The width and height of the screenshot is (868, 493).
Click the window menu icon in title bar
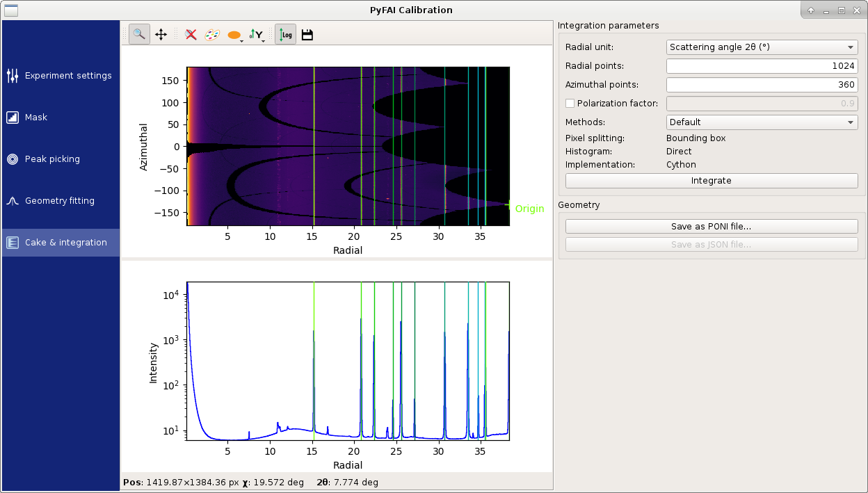pyautogui.click(x=11, y=10)
